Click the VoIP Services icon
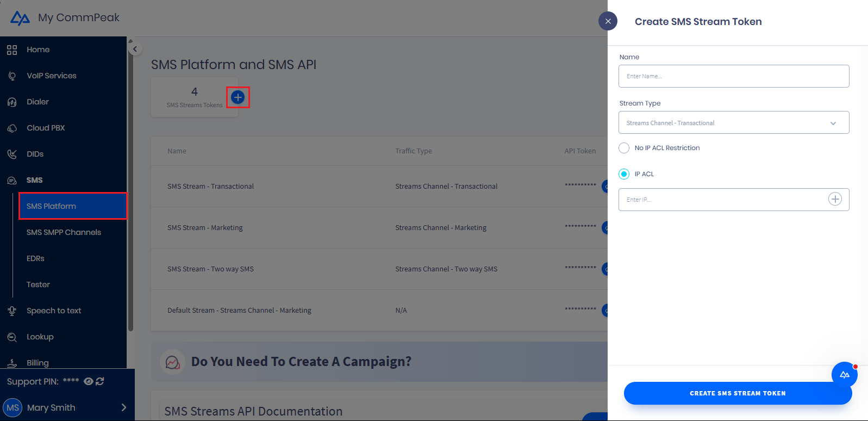Screen dimensions: 868x421 pos(12,76)
